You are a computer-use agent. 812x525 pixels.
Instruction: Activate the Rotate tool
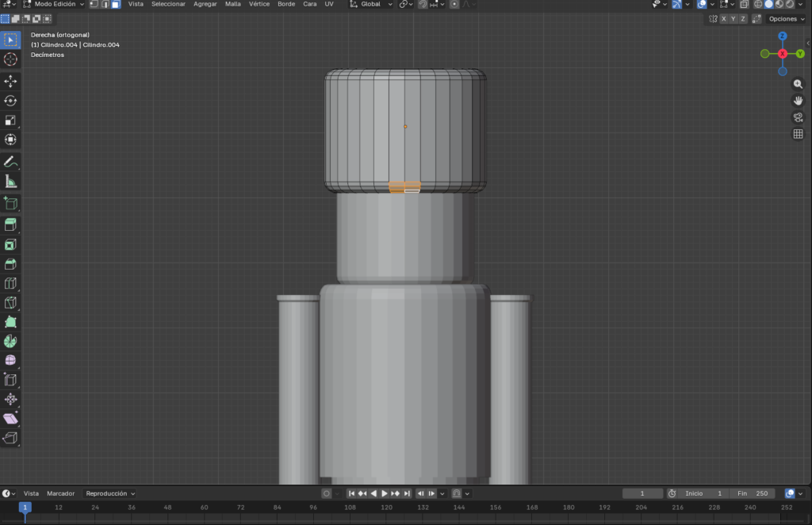point(10,101)
